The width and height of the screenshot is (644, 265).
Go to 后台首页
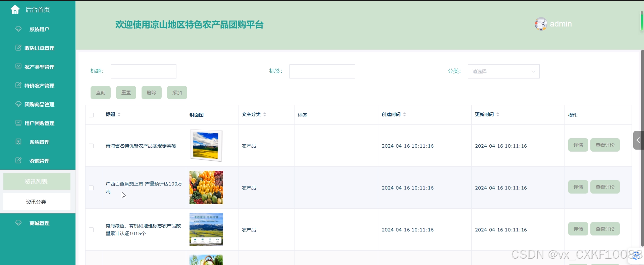pyautogui.click(x=38, y=10)
